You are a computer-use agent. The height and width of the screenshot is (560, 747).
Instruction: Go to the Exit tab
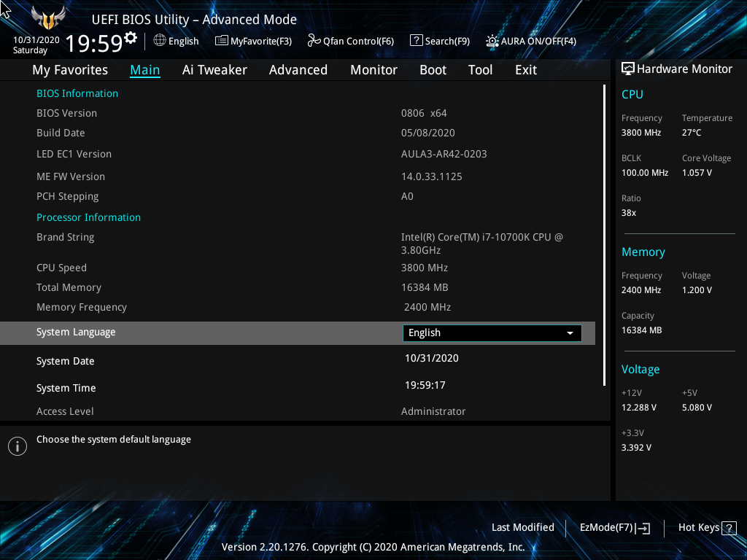click(x=526, y=70)
